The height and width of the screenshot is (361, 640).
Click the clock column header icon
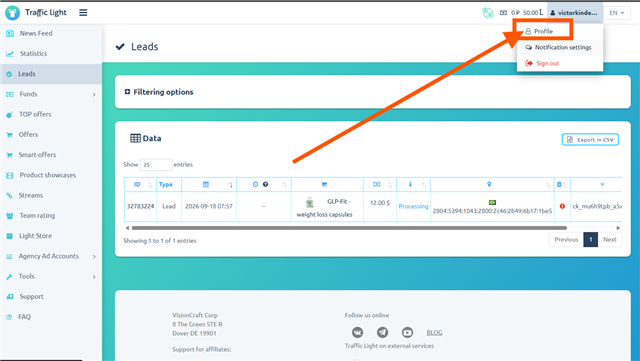(x=255, y=184)
